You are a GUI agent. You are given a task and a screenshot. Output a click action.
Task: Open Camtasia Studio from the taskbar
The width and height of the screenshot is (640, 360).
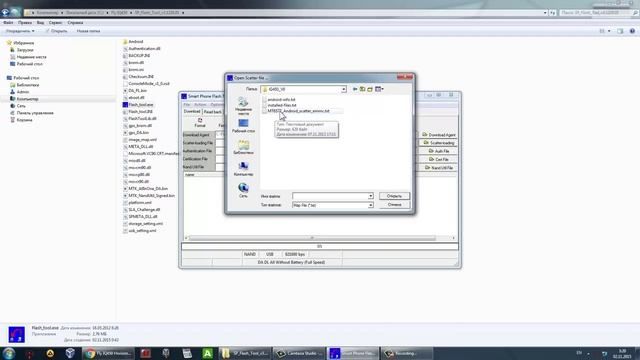[299, 353]
